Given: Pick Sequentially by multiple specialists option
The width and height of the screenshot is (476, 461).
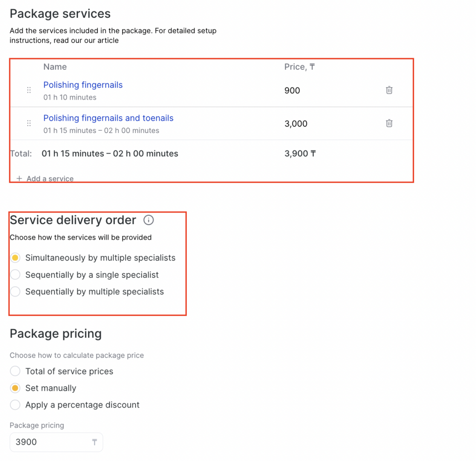Looking at the screenshot, I should pos(15,292).
